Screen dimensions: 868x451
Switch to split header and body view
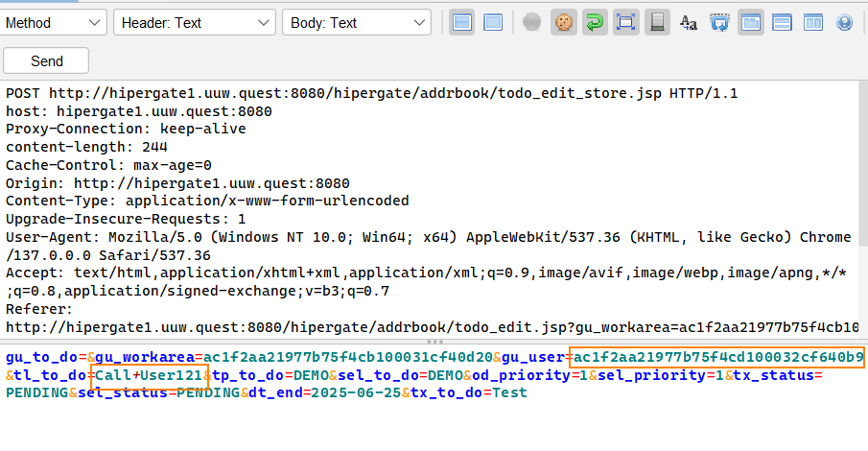462,22
